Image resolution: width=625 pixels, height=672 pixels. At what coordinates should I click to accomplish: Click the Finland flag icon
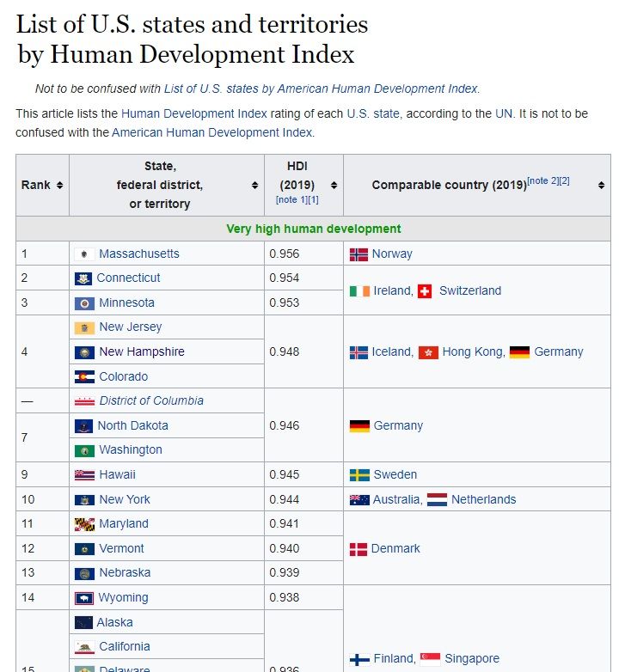pos(359,659)
